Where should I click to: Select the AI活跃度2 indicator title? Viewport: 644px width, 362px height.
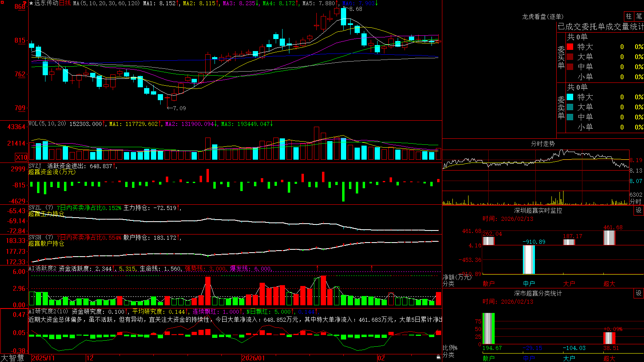[x=43, y=268]
